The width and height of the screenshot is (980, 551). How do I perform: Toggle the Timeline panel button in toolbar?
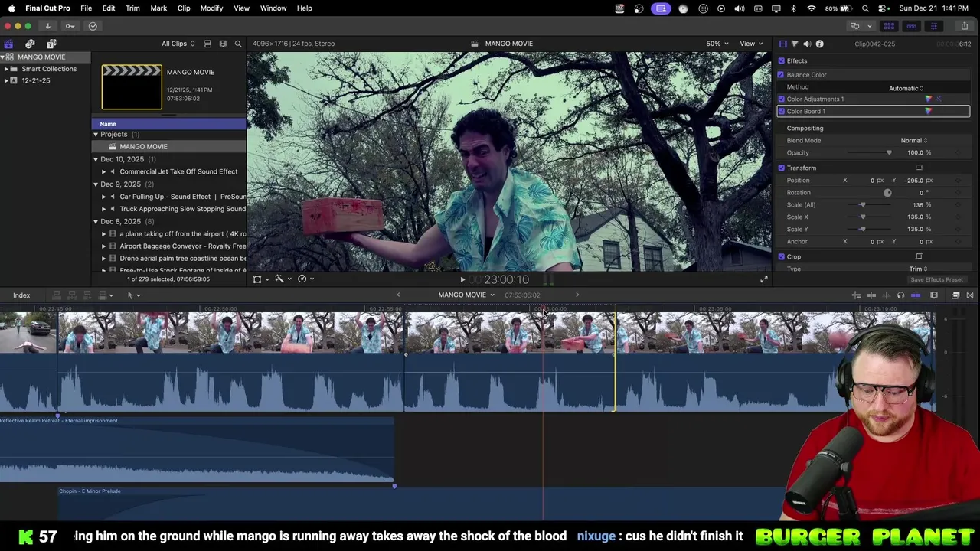(x=911, y=26)
